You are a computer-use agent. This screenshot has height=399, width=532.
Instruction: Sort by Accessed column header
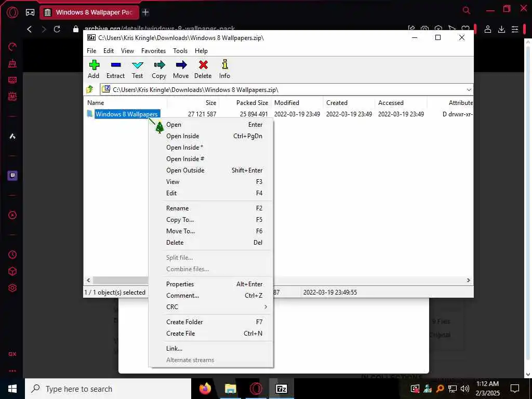(401, 103)
